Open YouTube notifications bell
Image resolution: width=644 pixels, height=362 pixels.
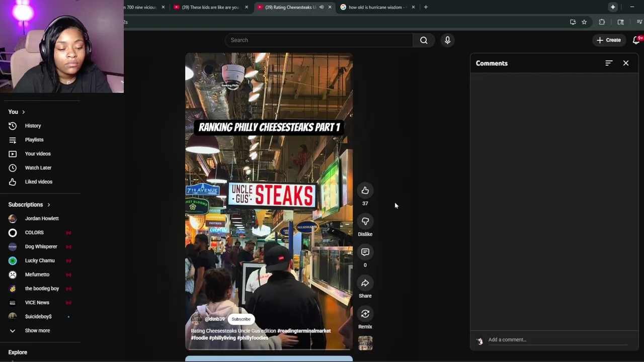click(x=636, y=40)
